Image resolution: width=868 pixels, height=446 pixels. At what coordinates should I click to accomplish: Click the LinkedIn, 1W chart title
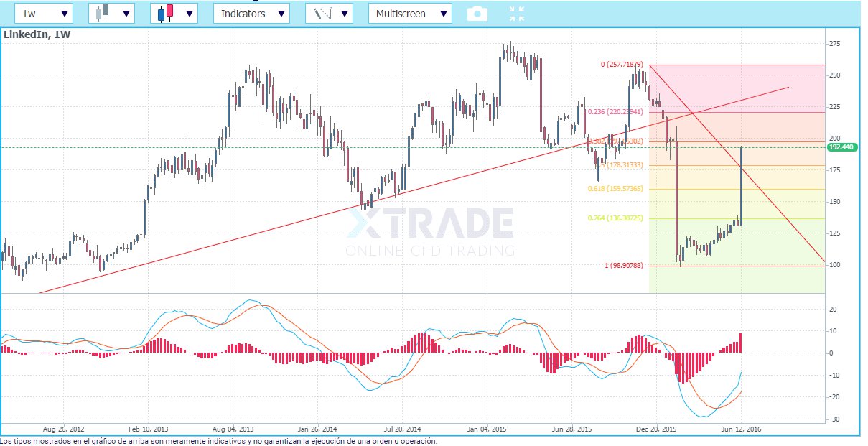tap(37, 34)
